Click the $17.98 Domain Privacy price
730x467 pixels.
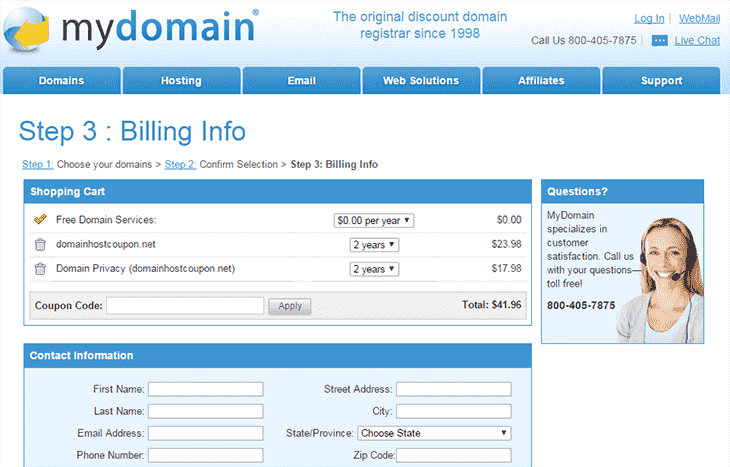tap(507, 268)
